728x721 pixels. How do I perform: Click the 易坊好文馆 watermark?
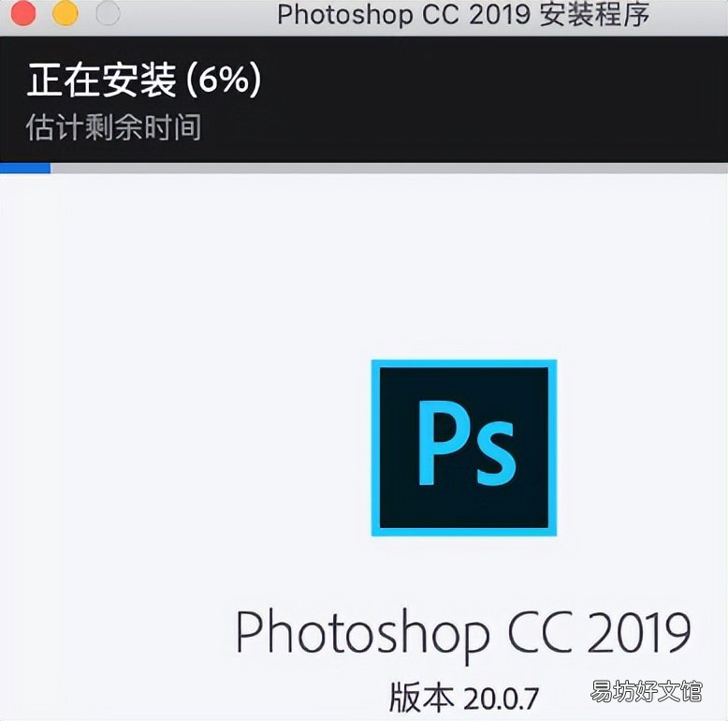click(646, 691)
